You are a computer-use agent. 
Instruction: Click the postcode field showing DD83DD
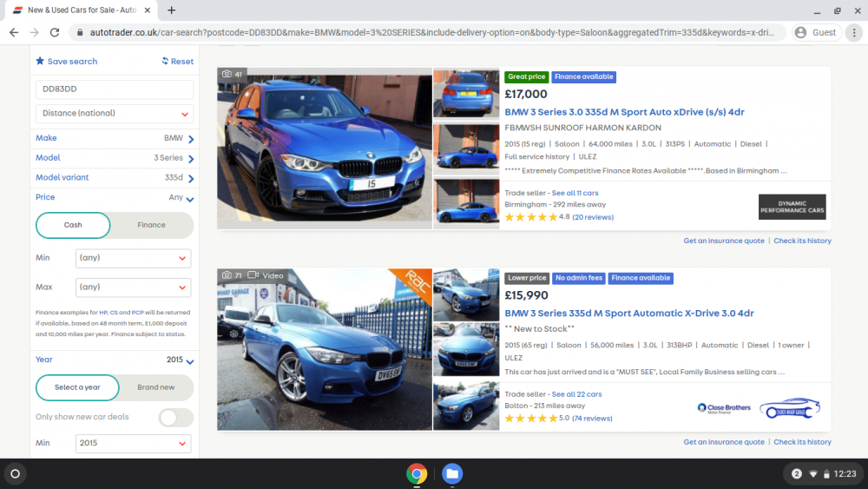click(115, 89)
